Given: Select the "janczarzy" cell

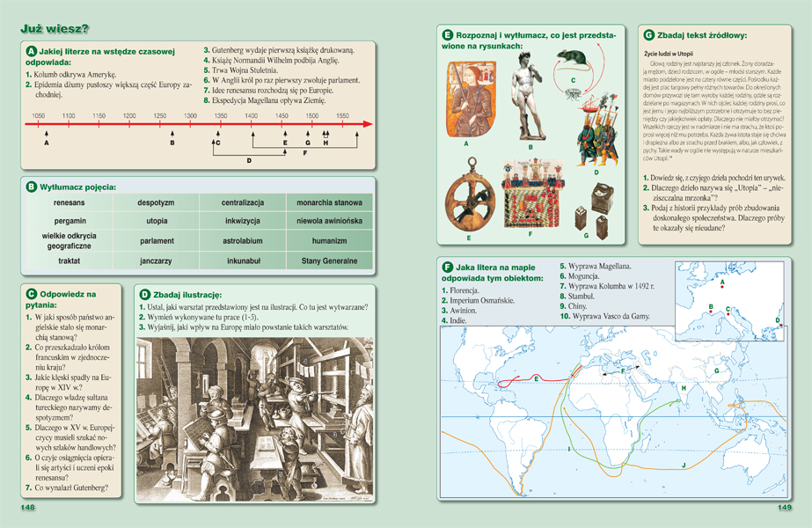Looking at the screenshot, I should click(156, 260).
